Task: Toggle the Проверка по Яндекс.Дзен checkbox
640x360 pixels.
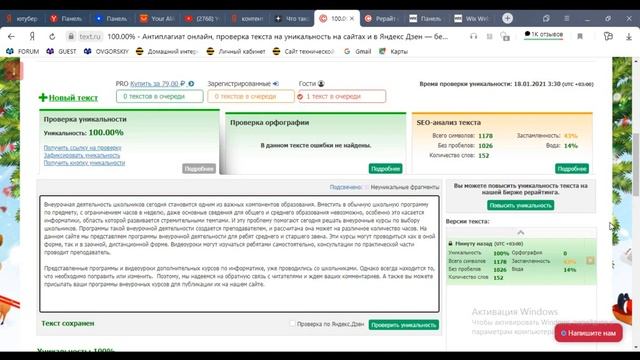Action: [292, 324]
